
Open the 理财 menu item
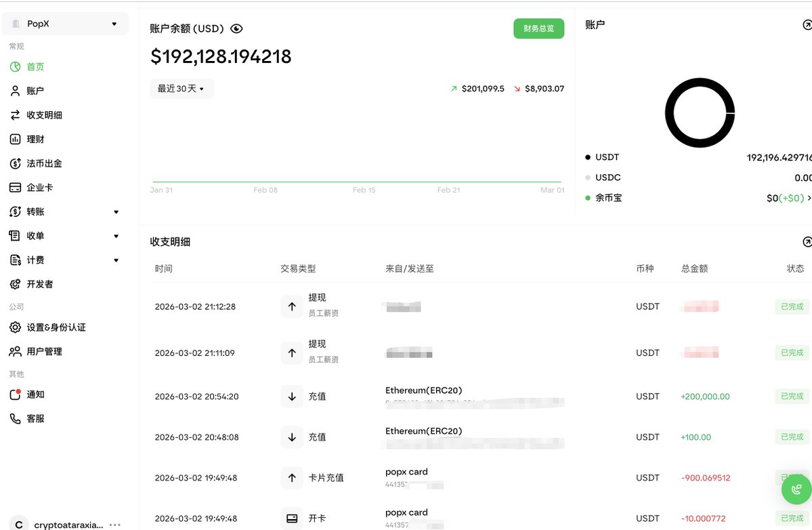35,139
